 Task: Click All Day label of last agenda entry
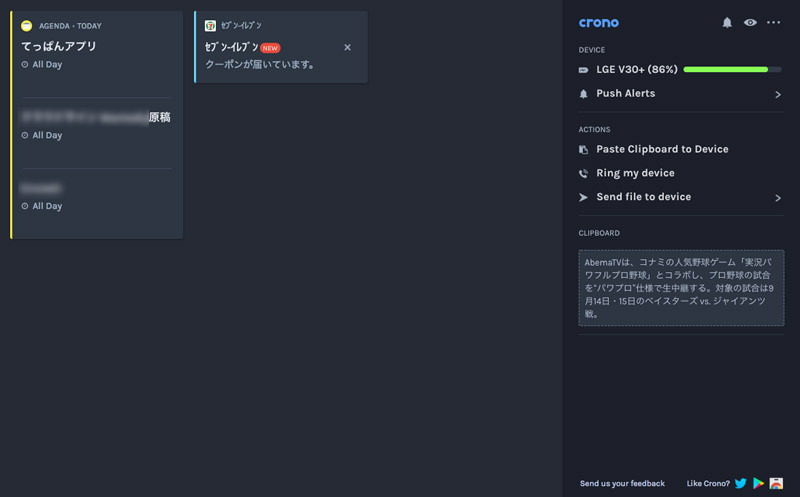click(x=47, y=206)
